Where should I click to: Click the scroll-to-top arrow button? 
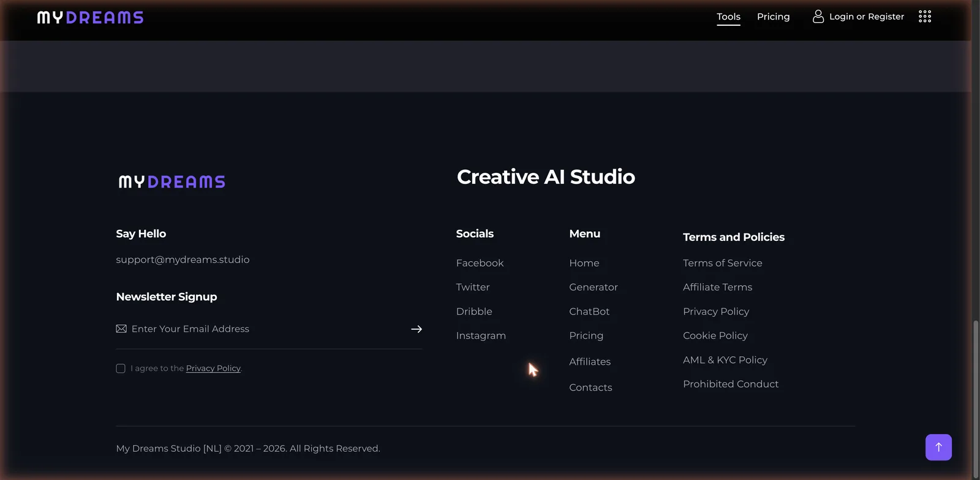[938, 447]
